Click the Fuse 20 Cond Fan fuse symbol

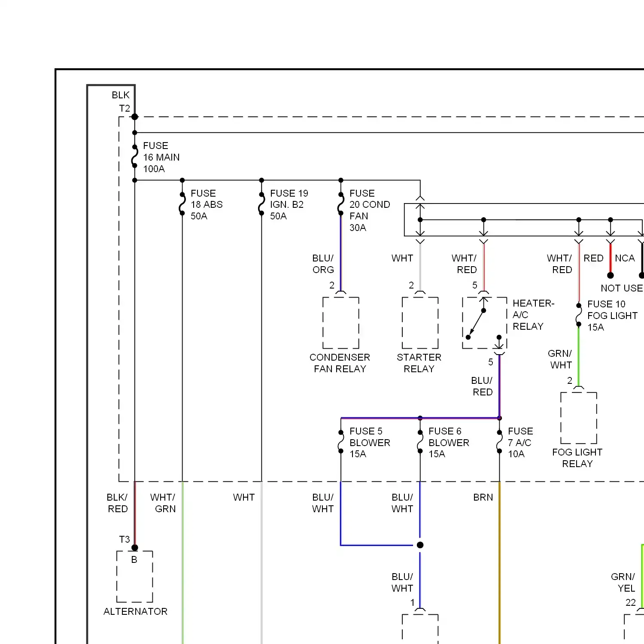[x=341, y=204]
